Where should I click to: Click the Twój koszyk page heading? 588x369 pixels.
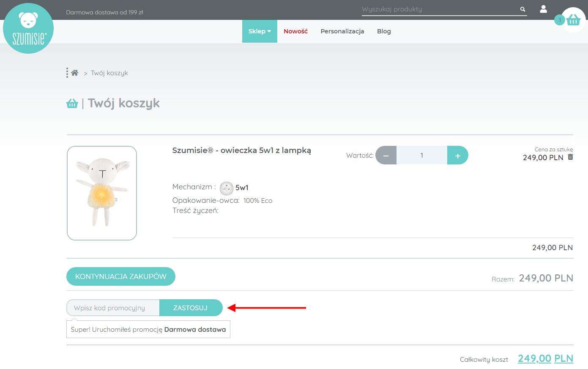pos(124,103)
